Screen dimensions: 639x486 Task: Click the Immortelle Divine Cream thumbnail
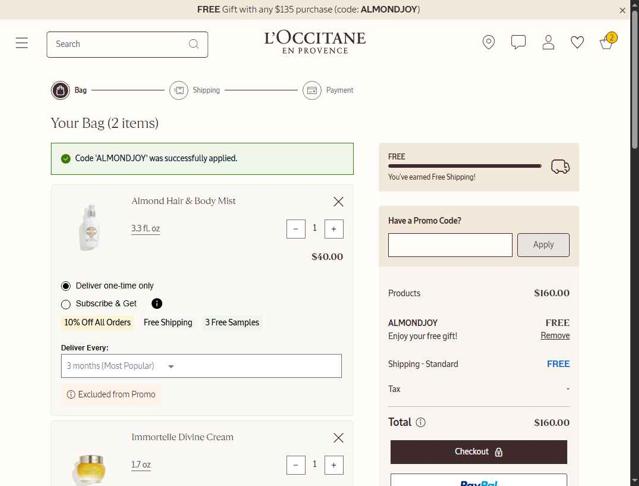tap(89, 469)
